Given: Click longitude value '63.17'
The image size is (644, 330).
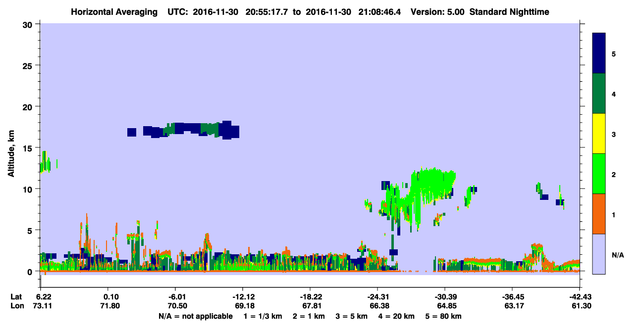Looking at the screenshot, I should (x=515, y=306).
